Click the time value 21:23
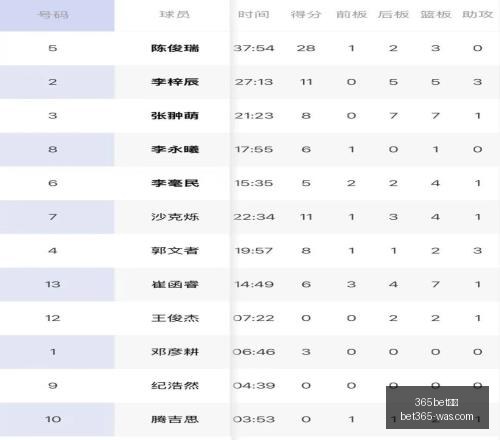 pos(254,116)
